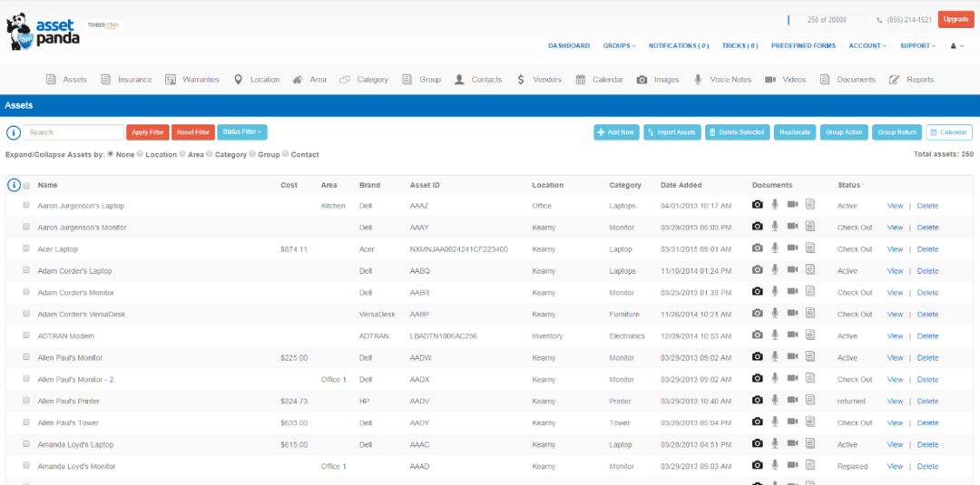Open the Groups dropdown menu

[619, 46]
